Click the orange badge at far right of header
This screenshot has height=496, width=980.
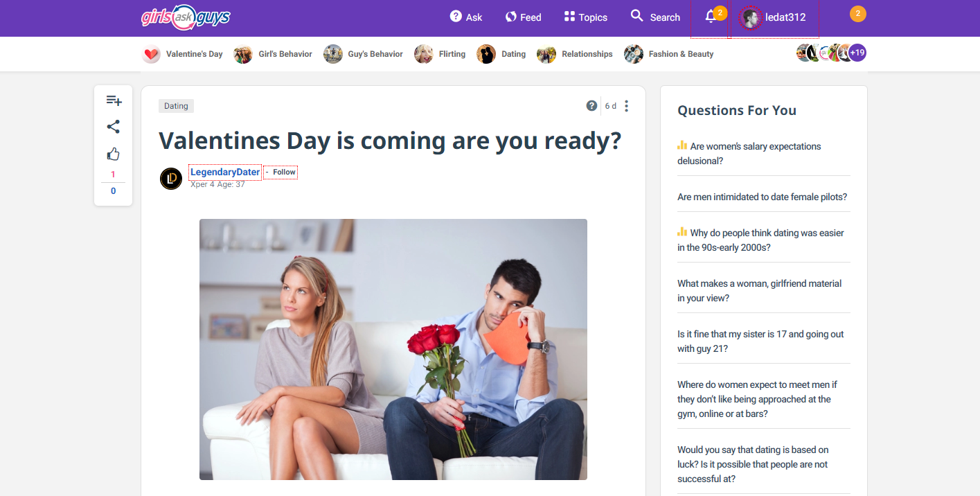click(x=858, y=14)
